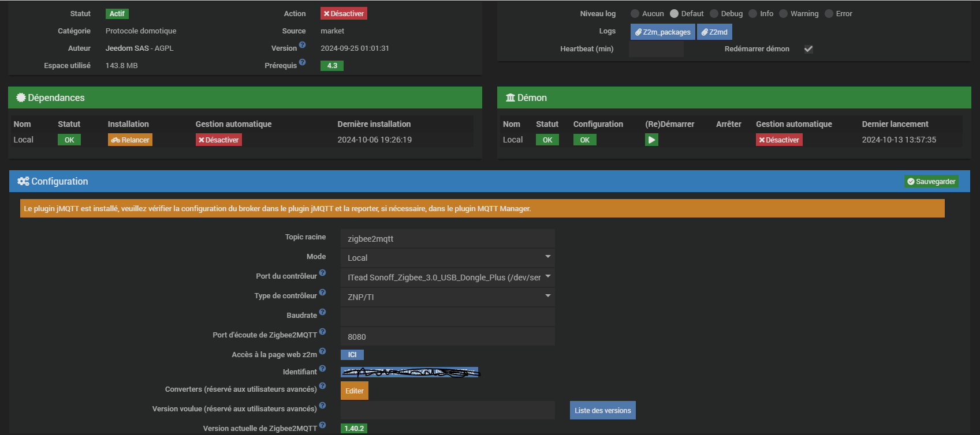
Task: Click the demon start play icon
Action: click(x=651, y=140)
